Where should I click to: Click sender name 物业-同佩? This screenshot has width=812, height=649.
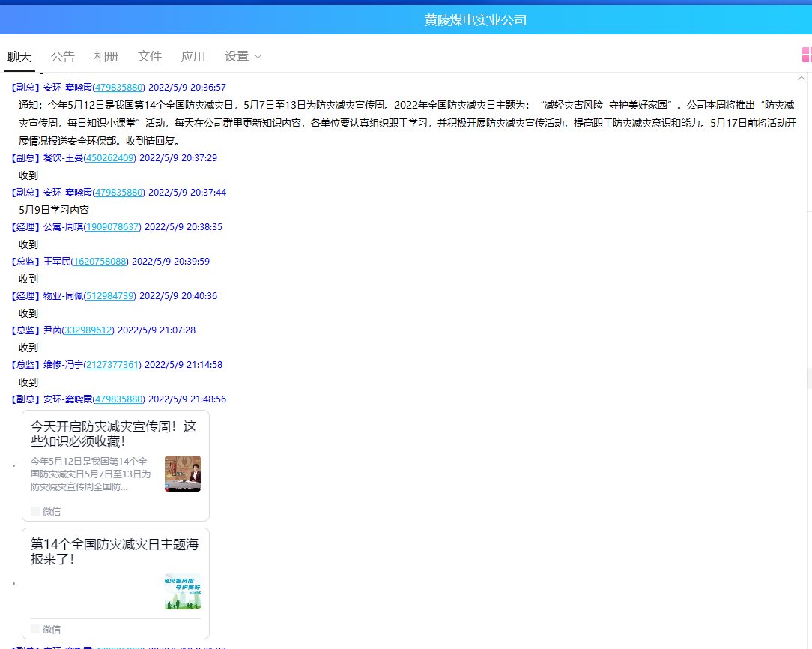pyautogui.click(x=63, y=296)
